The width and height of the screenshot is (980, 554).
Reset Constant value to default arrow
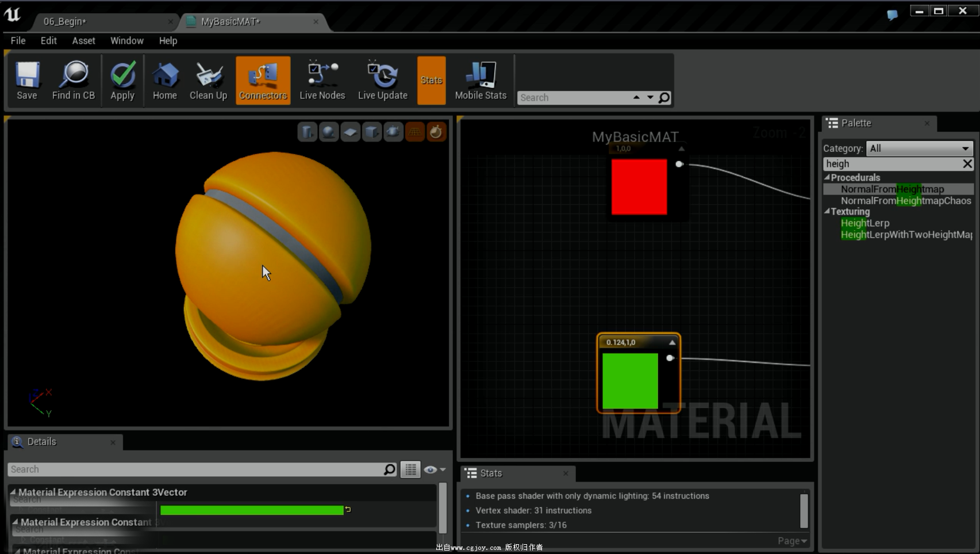click(x=348, y=510)
